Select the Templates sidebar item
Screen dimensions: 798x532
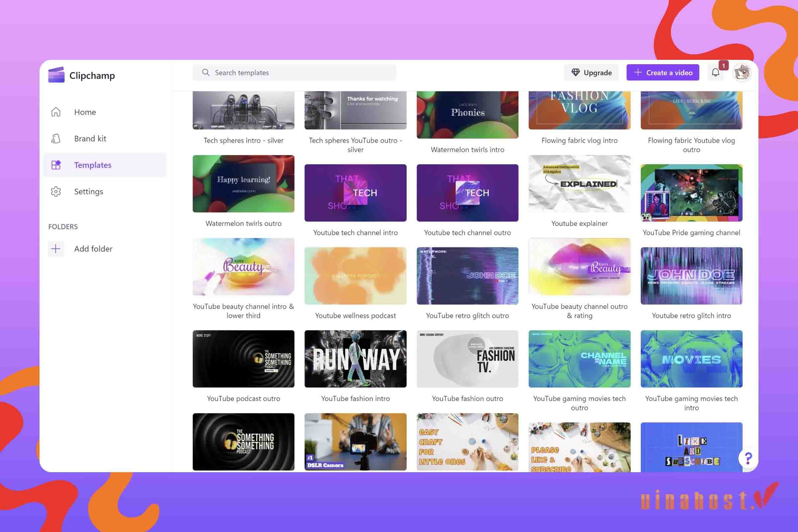pyautogui.click(x=105, y=165)
